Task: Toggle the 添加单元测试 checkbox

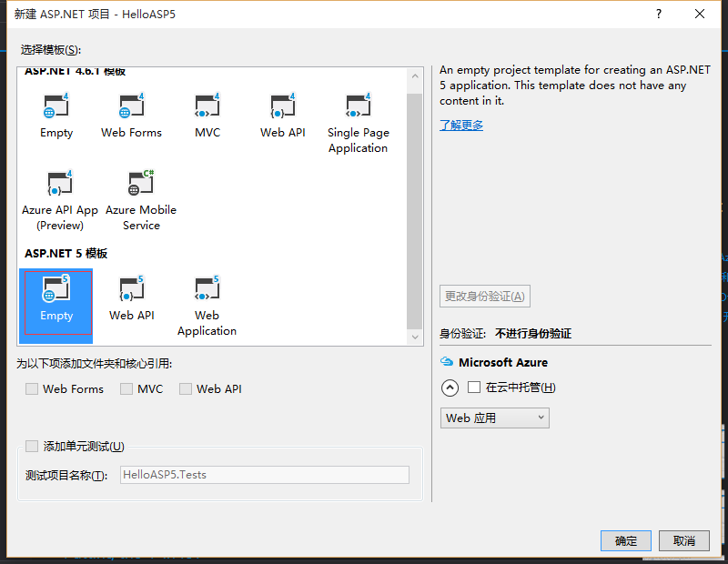Action: pyautogui.click(x=32, y=446)
